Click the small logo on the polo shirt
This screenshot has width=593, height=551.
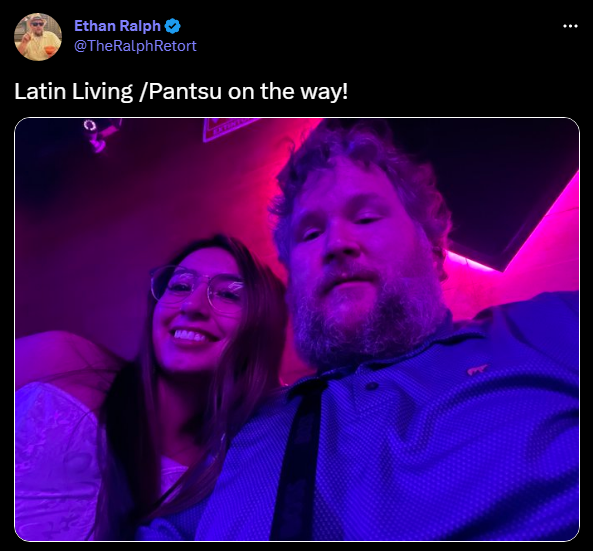point(477,369)
